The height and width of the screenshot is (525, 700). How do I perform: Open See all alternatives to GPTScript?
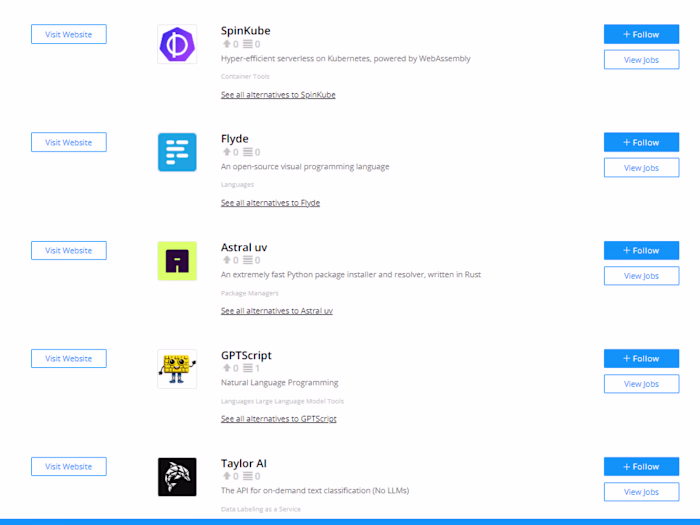[x=279, y=419]
